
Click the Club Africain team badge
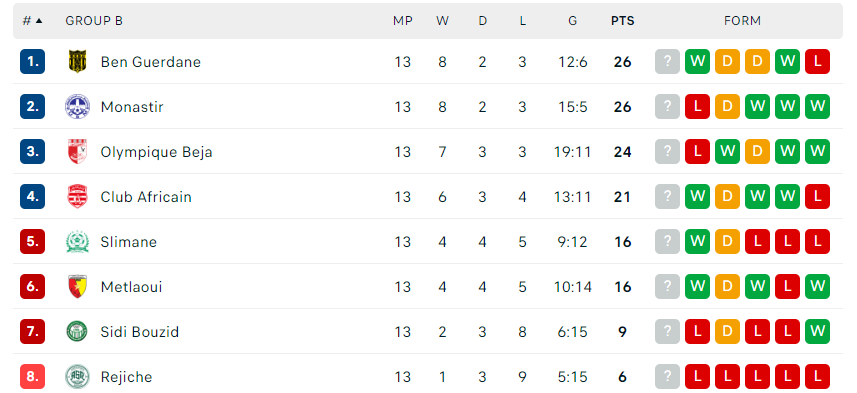tap(77, 197)
